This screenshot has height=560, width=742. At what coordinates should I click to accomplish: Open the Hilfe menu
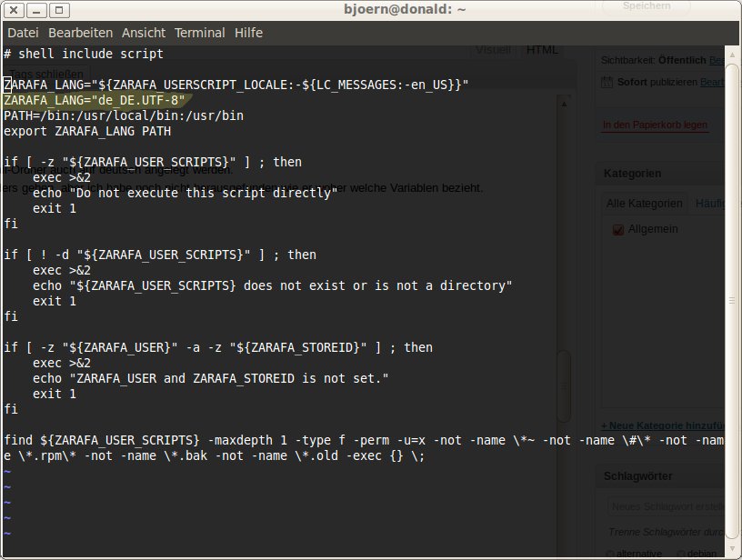click(x=248, y=33)
